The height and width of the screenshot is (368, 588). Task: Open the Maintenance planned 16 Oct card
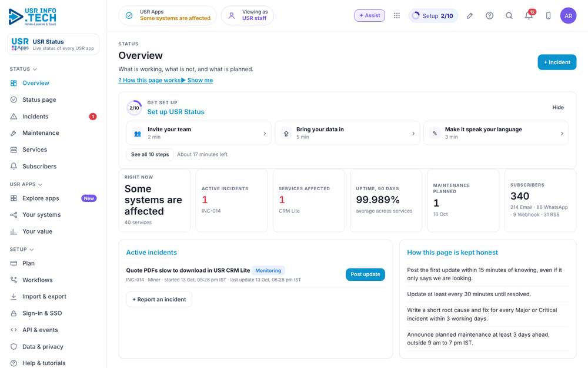point(463,201)
